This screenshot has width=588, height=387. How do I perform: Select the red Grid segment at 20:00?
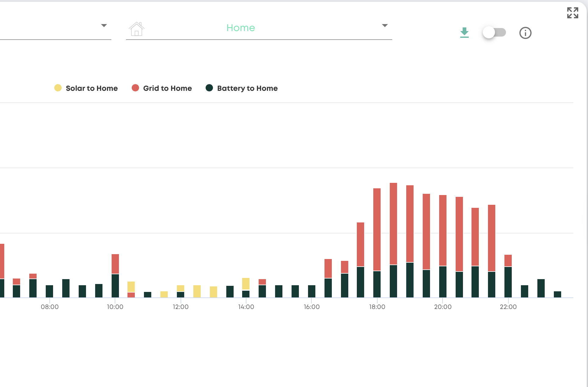pyautogui.click(x=443, y=230)
